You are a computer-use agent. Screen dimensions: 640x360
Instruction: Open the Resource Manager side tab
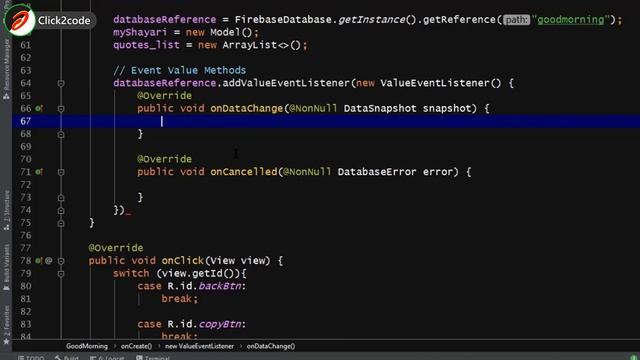click(6, 69)
